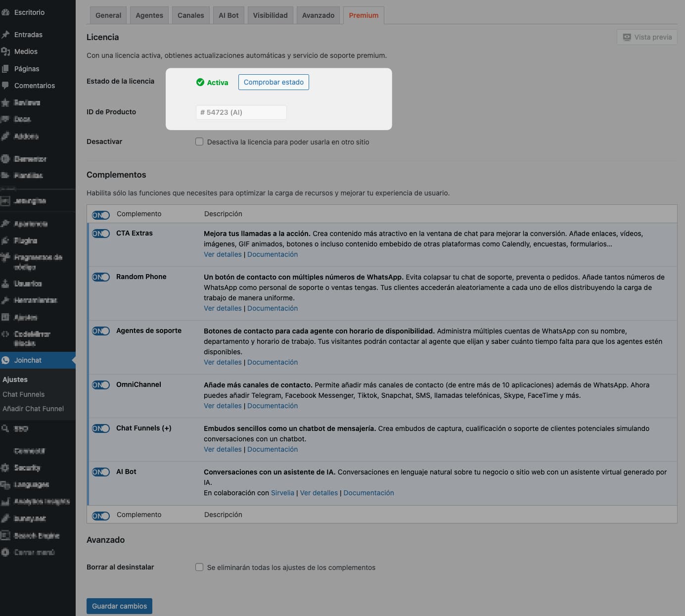This screenshot has width=685, height=616.
Task: Click the Joinchat WhatsApp icon
Action: (5, 360)
